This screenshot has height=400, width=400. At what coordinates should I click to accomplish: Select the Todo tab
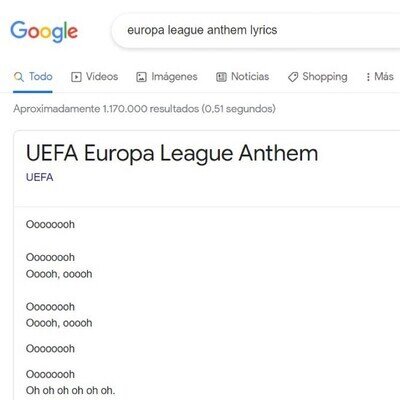tap(33, 77)
